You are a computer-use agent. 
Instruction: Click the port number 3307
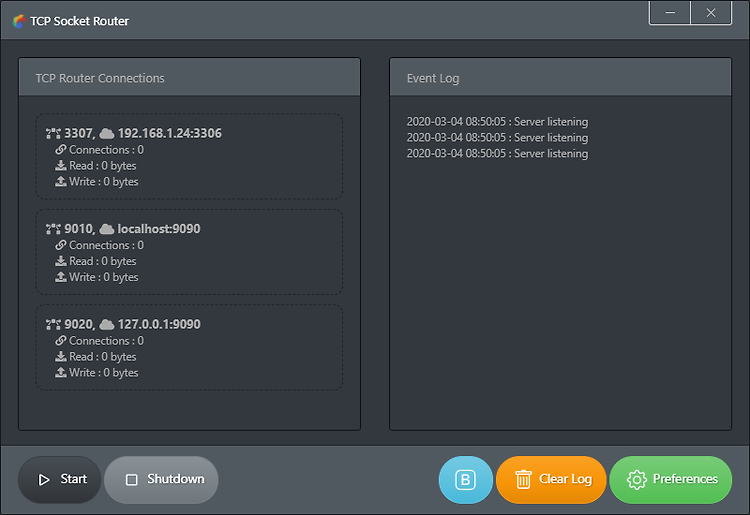pyautogui.click(x=78, y=133)
